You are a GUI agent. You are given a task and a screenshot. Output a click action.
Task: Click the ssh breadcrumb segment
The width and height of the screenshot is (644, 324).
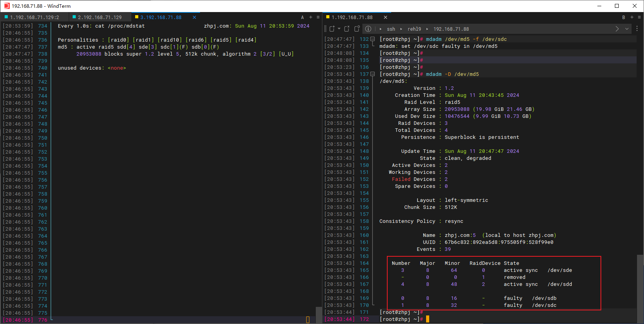coord(391,29)
